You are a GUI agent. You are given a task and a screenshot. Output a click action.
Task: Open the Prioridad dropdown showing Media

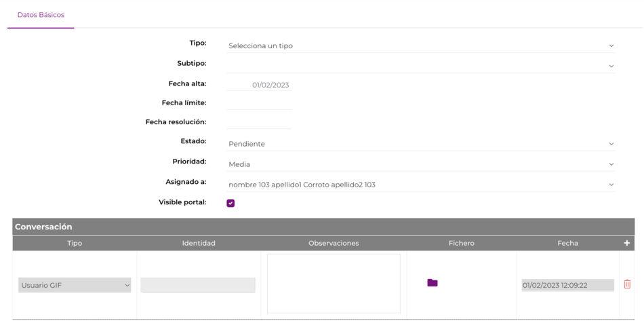click(420, 164)
